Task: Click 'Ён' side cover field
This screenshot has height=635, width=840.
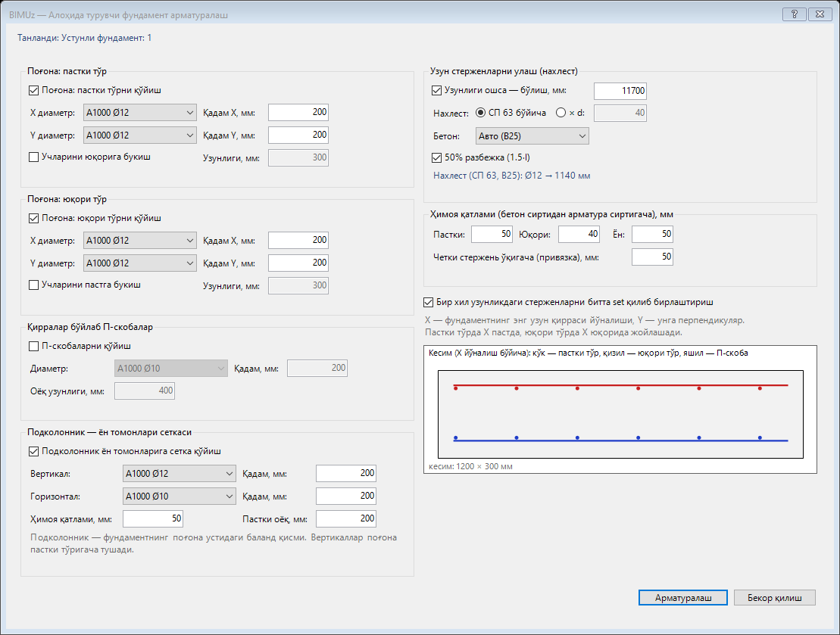Action: 652,234
